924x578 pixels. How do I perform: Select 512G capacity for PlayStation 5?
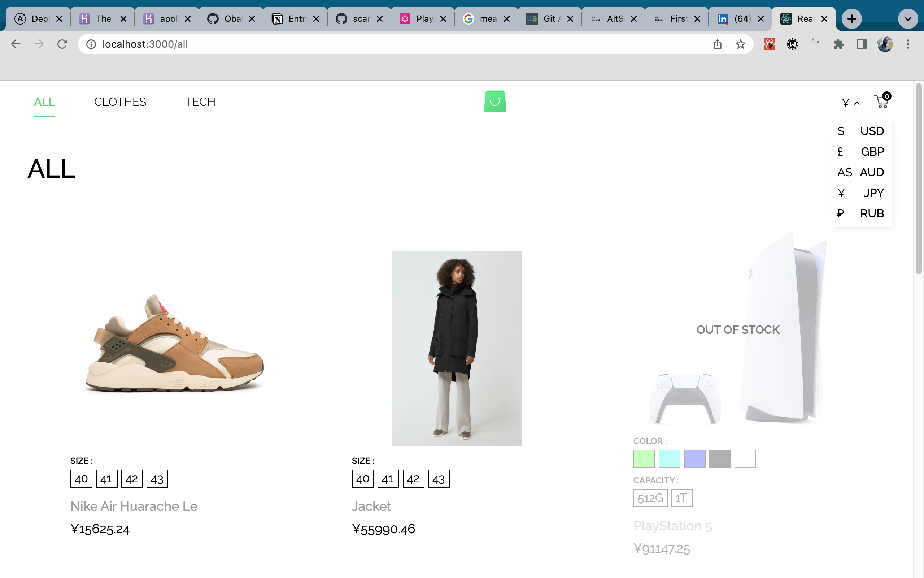pos(650,498)
